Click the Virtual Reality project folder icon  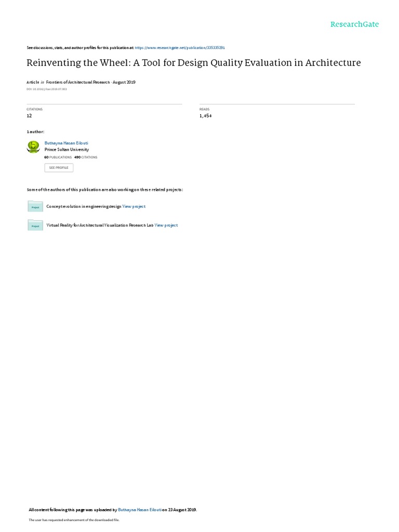(x=35, y=225)
